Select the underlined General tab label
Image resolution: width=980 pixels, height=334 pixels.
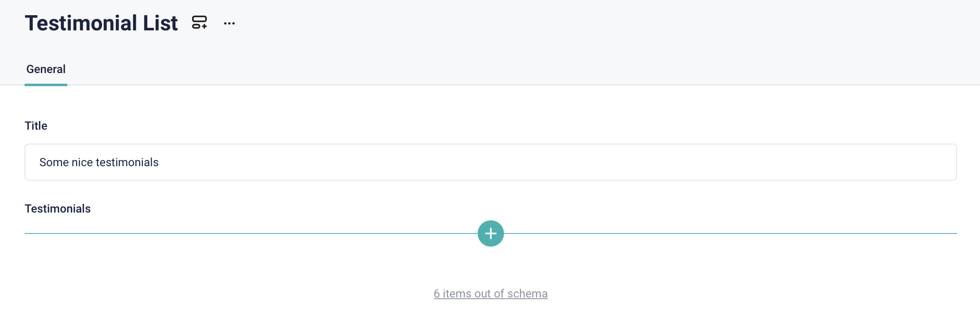click(46, 69)
